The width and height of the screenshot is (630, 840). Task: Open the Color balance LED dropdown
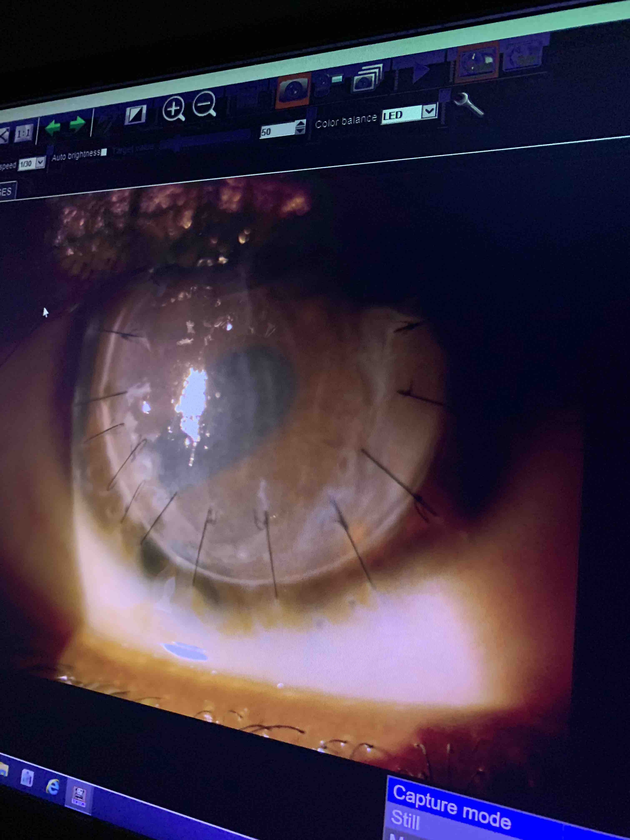[x=410, y=113]
